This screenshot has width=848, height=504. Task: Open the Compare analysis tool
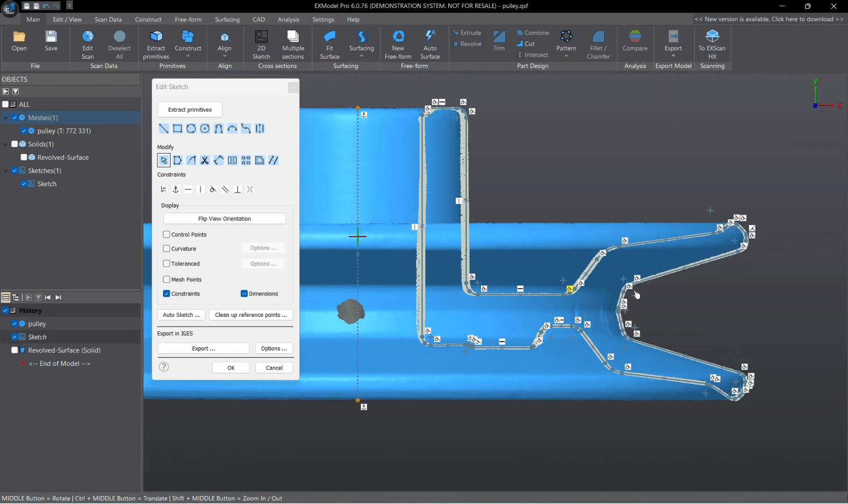click(x=635, y=43)
